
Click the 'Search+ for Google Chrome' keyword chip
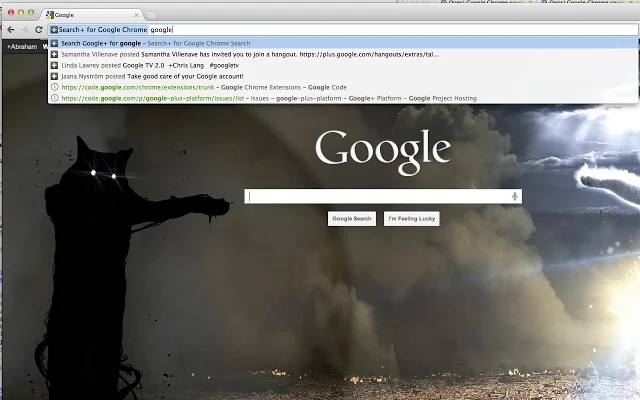pos(99,29)
